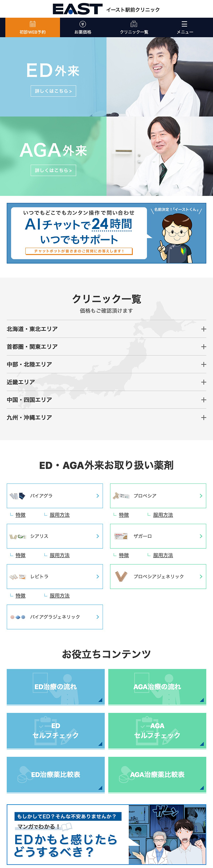Open バイアグラ 服用方法 link
The height and width of the screenshot is (868, 213).
[x=59, y=515]
